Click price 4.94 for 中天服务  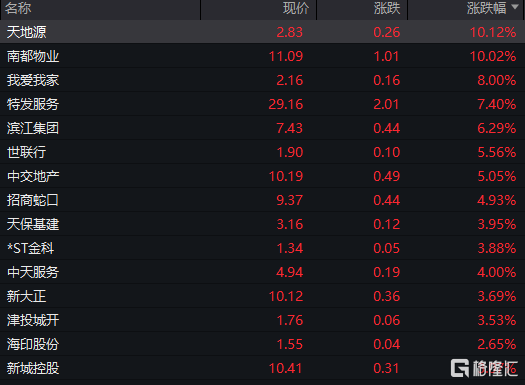point(290,272)
